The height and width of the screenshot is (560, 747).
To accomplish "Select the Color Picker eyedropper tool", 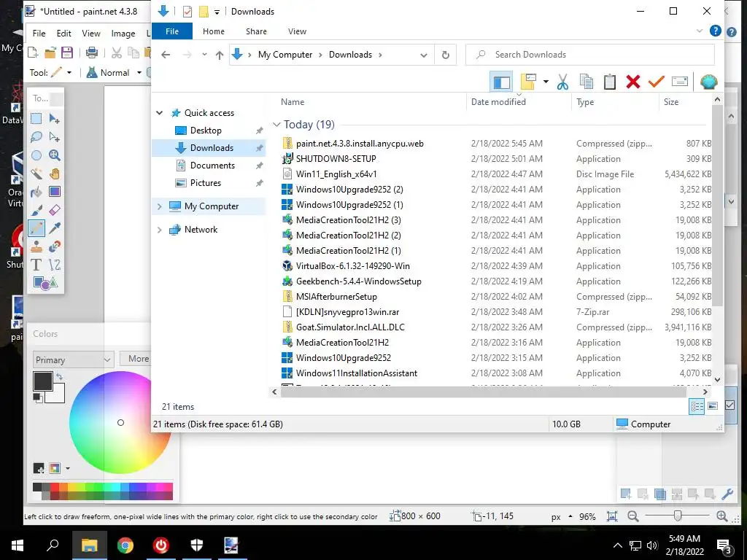I will tap(54, 228).
